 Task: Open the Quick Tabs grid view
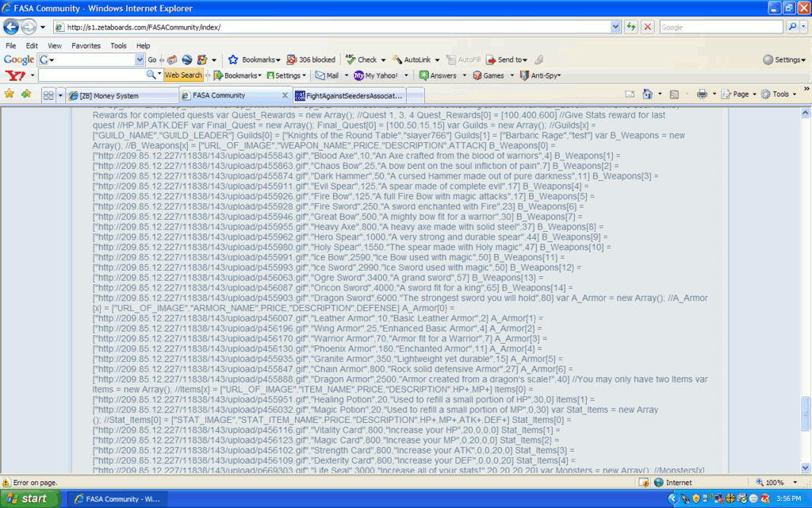48,95
